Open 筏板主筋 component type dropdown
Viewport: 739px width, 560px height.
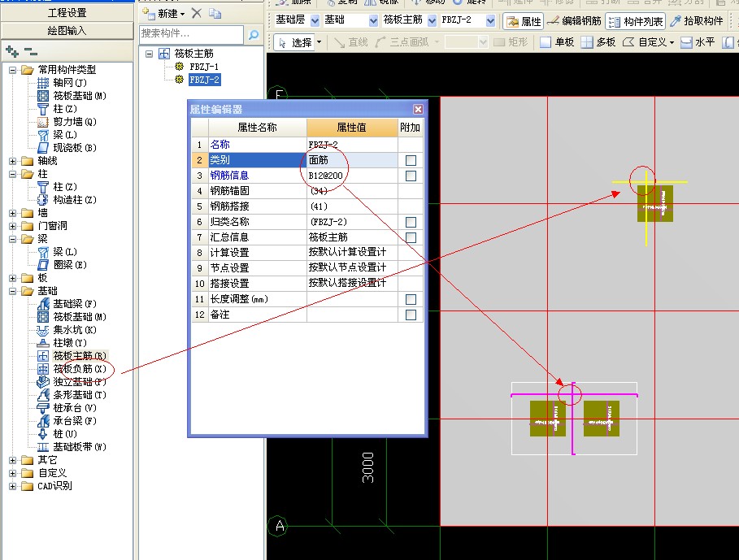(x=432, y=20)
